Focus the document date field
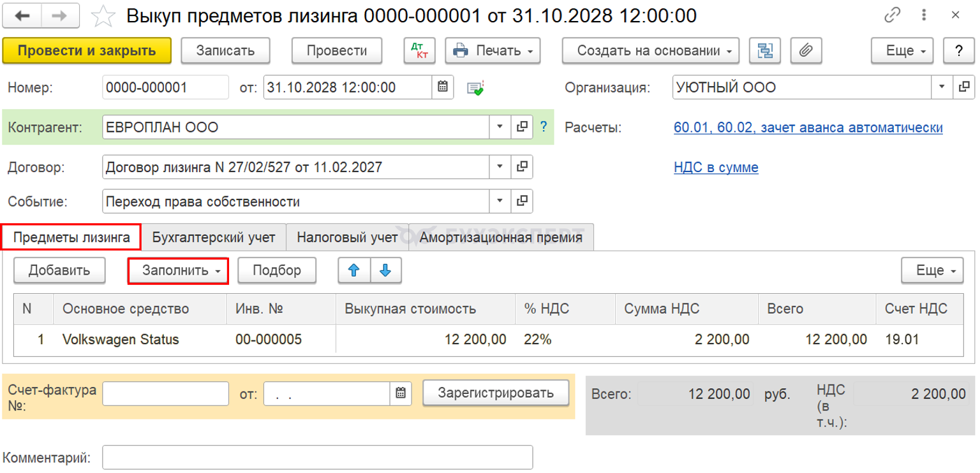 click(x=348, y=87)
